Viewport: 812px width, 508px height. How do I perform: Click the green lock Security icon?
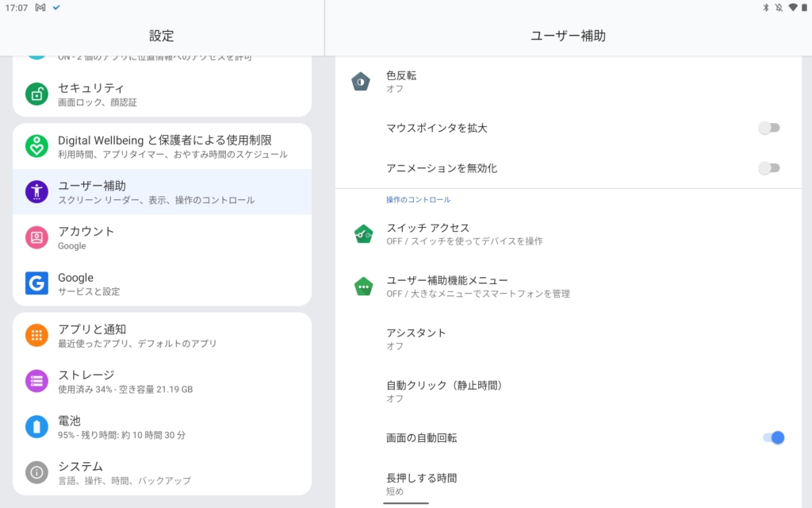point(36,94)
